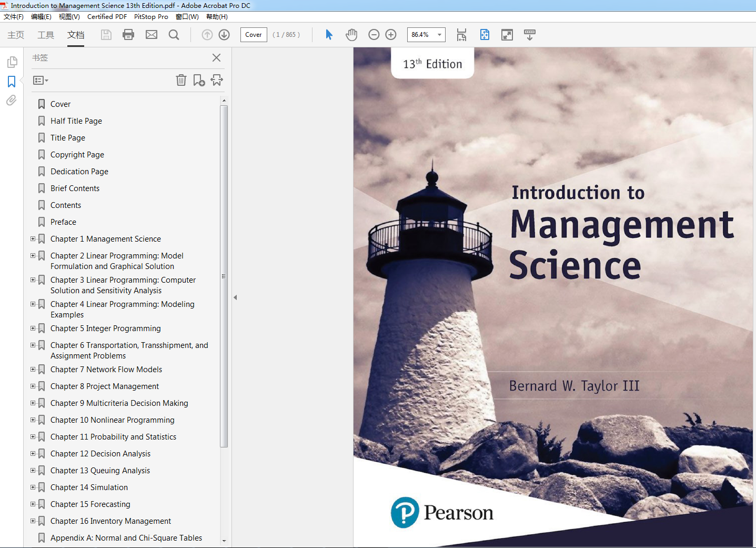Expand Chapter 1 Management Science
Image resolution: width=756 pixels, height=548 pixels.
pos(33,239)
